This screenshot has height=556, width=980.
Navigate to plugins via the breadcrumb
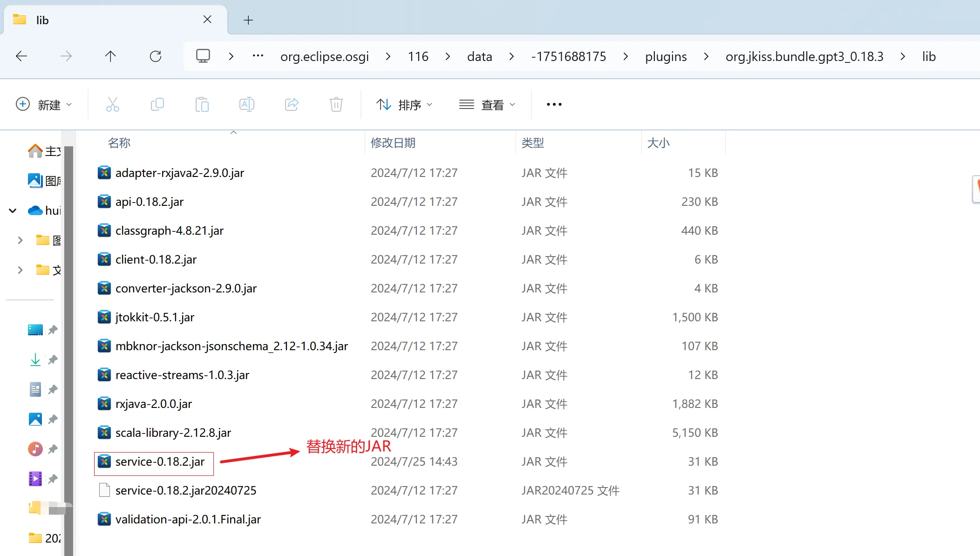(x=666, y=56)
